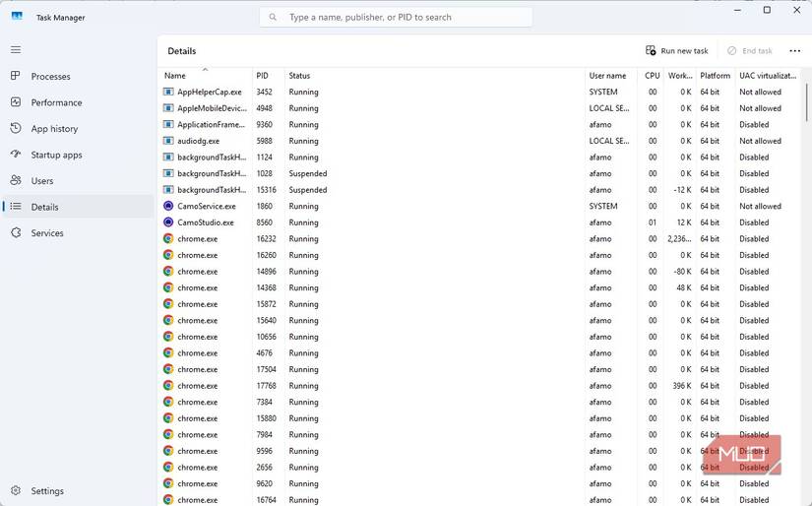Select Suspended status for PID 1028
The height and width of the screenshot is (506, 812).
click(x=308, y=173)
